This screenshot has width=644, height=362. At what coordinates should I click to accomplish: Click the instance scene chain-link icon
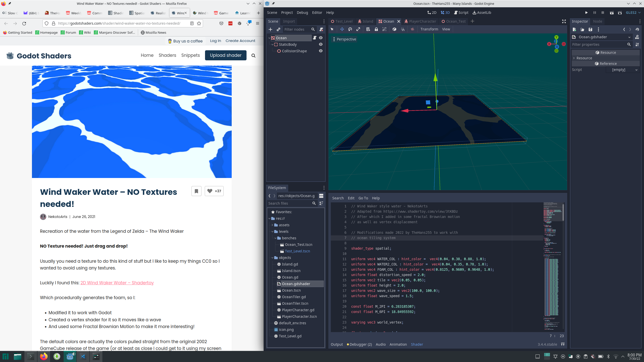[x=278, y=29]
